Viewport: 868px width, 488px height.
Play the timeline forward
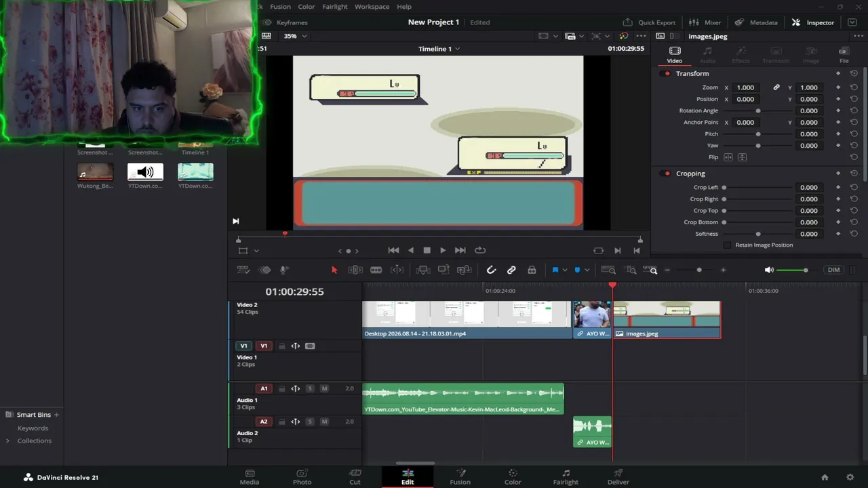[x=443, y=250]
